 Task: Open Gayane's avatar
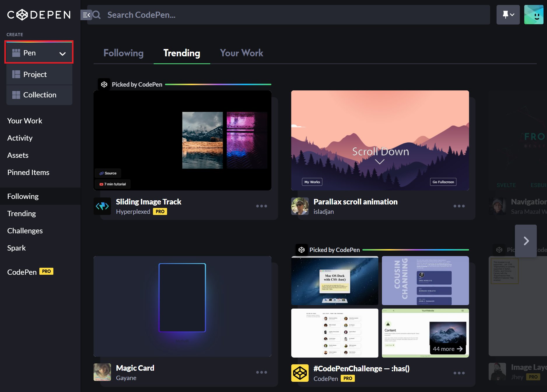[102, 372]
